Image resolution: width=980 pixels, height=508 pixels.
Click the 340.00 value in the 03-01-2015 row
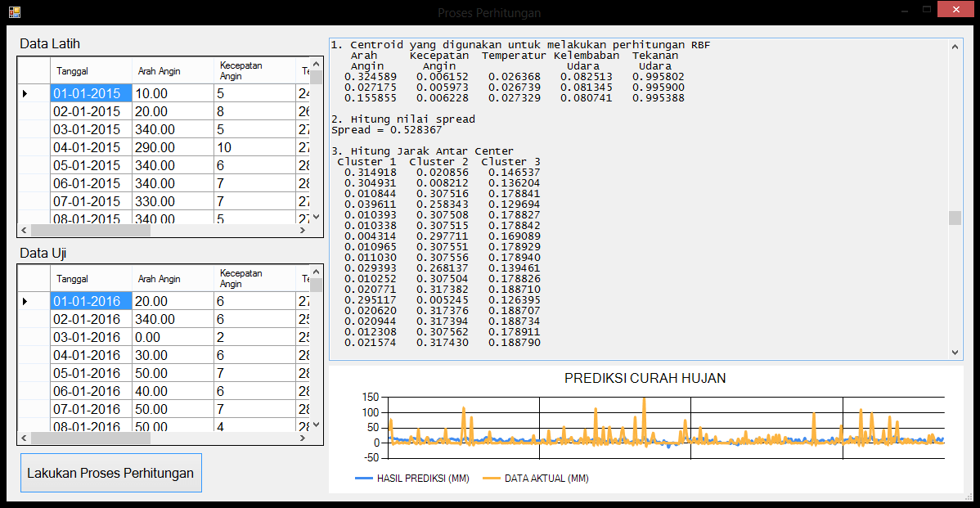(x=172, y=129)
